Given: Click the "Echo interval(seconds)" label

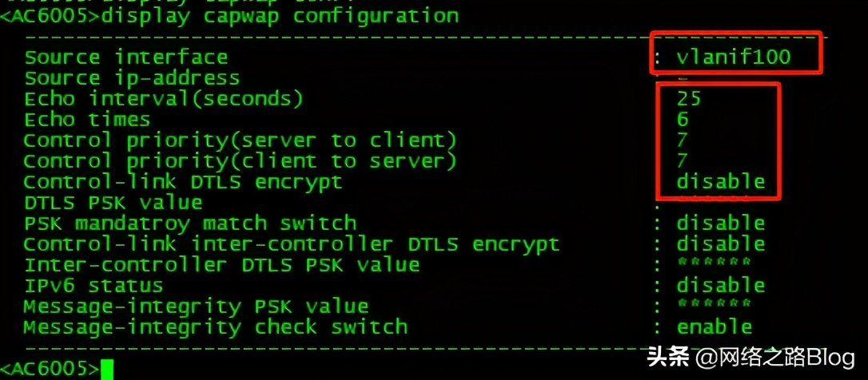Looking at the screenshot, I should pyautogui.click(x=164, y=99).
